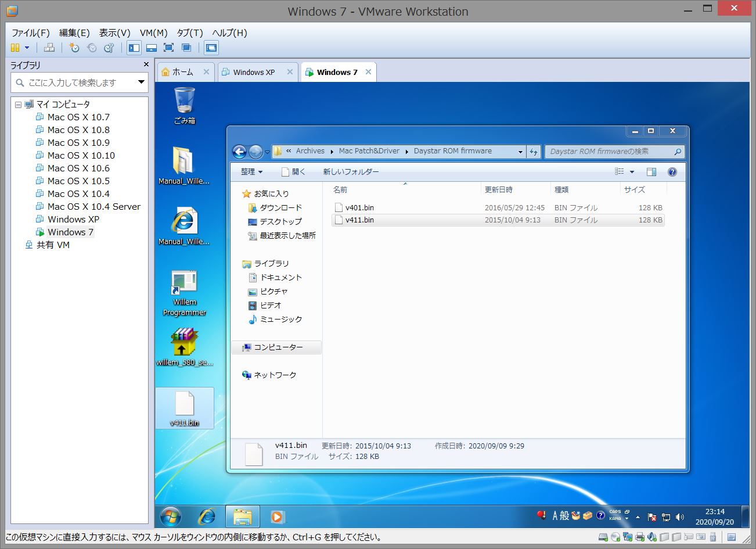The image size is (756, 549).
Task: Select the ごみ箱 recycle bin desktop icon
Action: coord(184,105)
